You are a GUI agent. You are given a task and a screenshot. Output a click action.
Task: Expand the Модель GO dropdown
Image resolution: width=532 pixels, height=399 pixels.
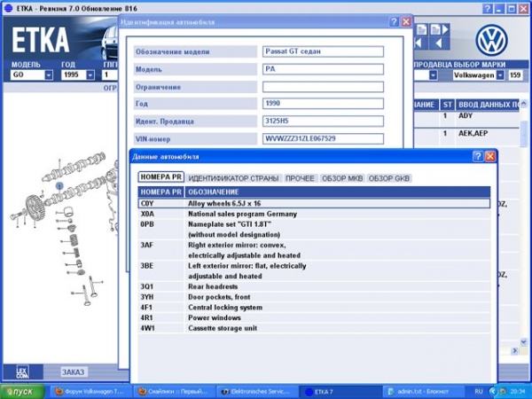pos(48,75)
